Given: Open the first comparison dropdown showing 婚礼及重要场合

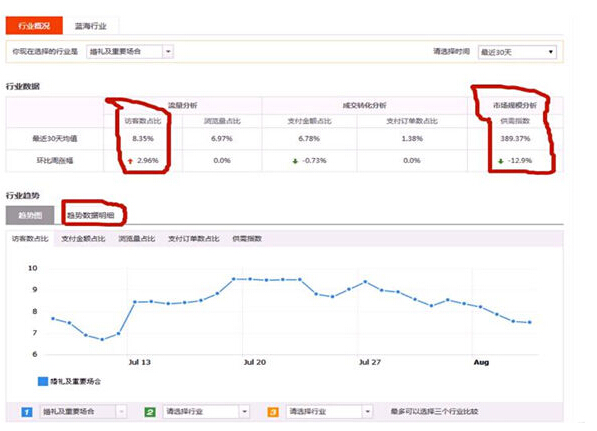Looking at the screenshot, I should tap(83, 412).
